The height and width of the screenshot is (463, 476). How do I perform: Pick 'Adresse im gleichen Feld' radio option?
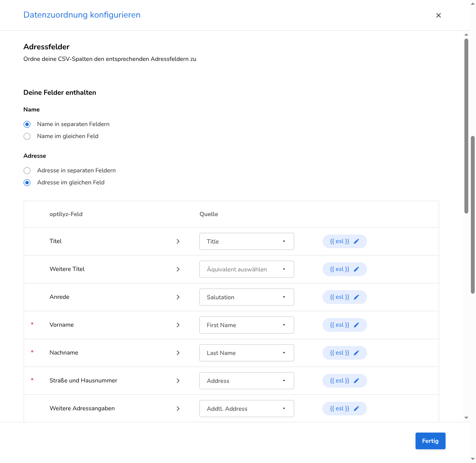pyautogui.click(x=27, y=183)
